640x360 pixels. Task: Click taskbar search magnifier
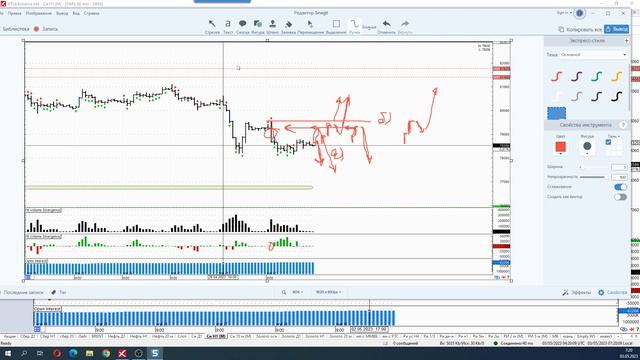click(24, 353)
